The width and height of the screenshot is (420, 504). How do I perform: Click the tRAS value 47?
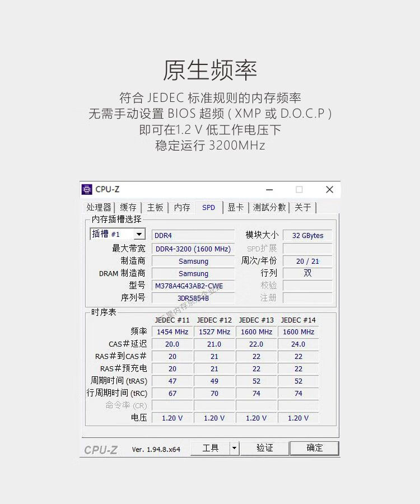172,381
